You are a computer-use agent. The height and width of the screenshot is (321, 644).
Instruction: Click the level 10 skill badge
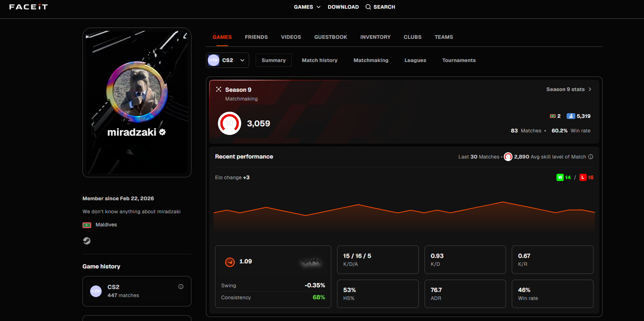point(230,123)
